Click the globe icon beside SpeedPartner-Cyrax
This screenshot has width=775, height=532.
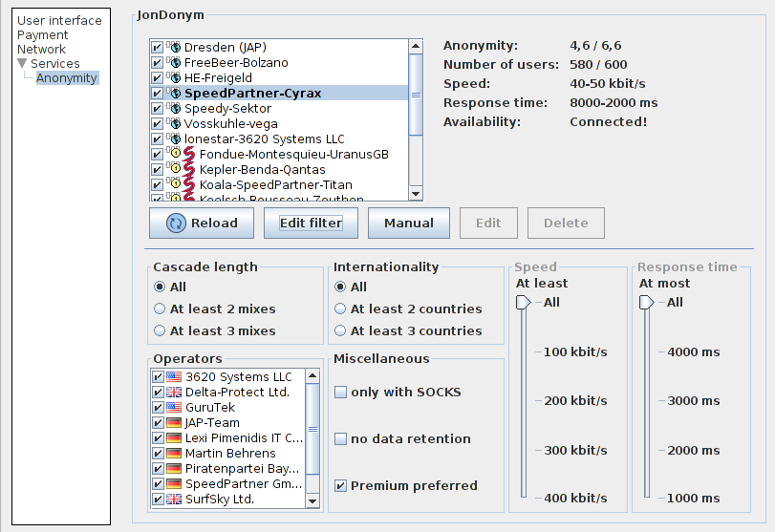click(x=176, y=94)
